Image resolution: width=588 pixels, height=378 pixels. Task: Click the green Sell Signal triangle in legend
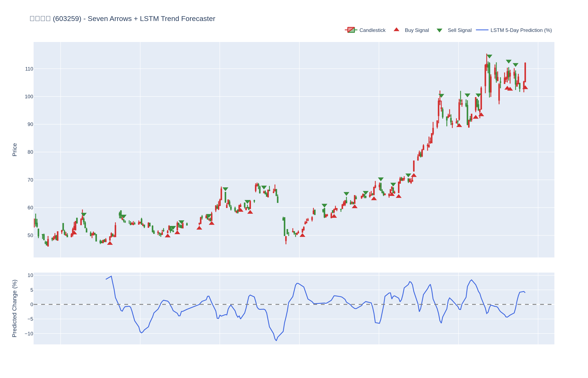[x=439, y=30]
